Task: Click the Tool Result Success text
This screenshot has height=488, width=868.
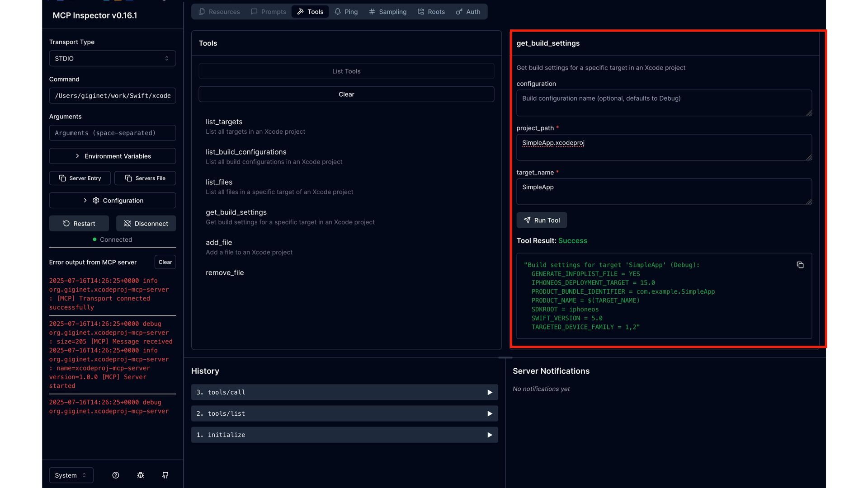Action: pyautogui.click(x=552, y=240)
